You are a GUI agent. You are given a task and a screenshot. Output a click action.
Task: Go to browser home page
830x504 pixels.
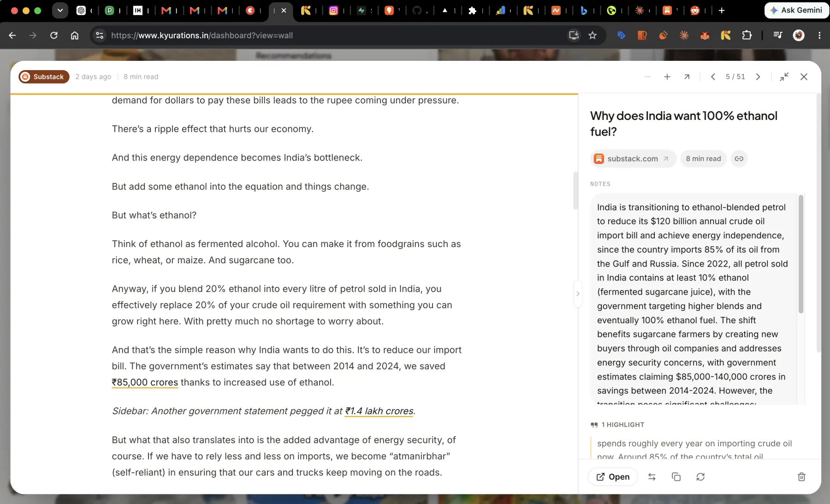(75, 36)
